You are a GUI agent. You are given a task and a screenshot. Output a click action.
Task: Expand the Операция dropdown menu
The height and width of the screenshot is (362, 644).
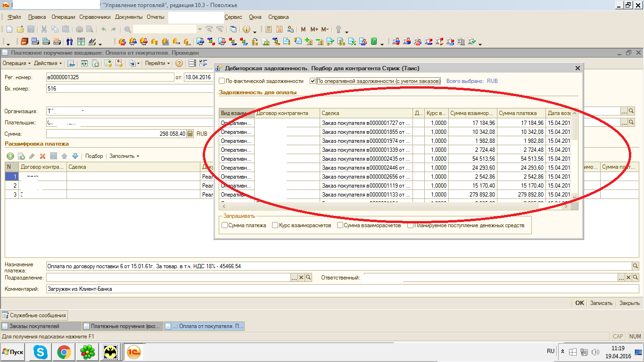point(17,63)
